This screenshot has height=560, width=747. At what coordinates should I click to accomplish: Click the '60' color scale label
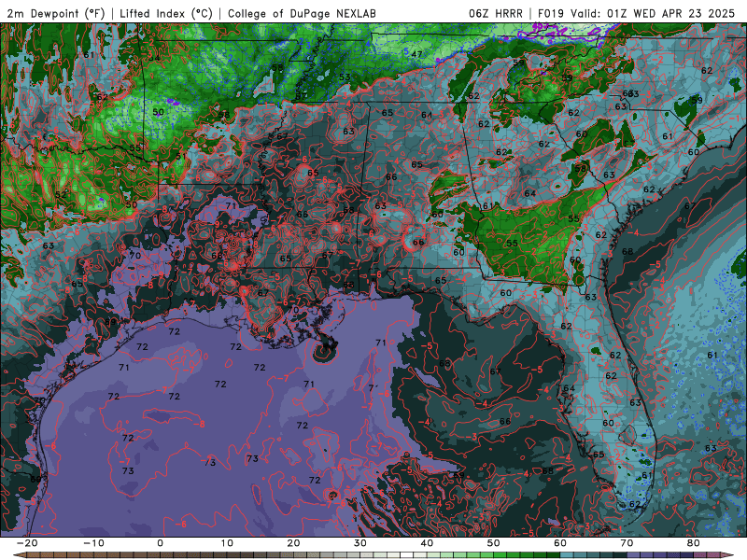(x=560, y=543)
